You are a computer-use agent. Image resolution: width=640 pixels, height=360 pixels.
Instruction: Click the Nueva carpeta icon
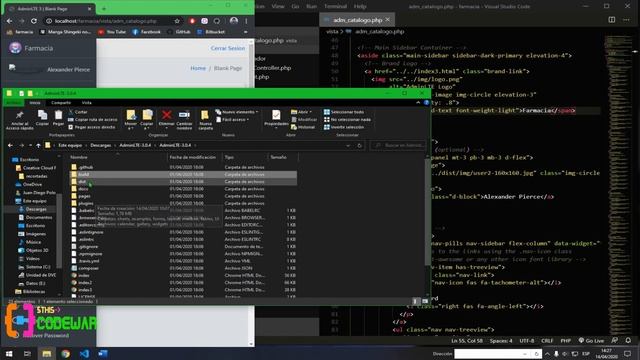pos(205,115)
